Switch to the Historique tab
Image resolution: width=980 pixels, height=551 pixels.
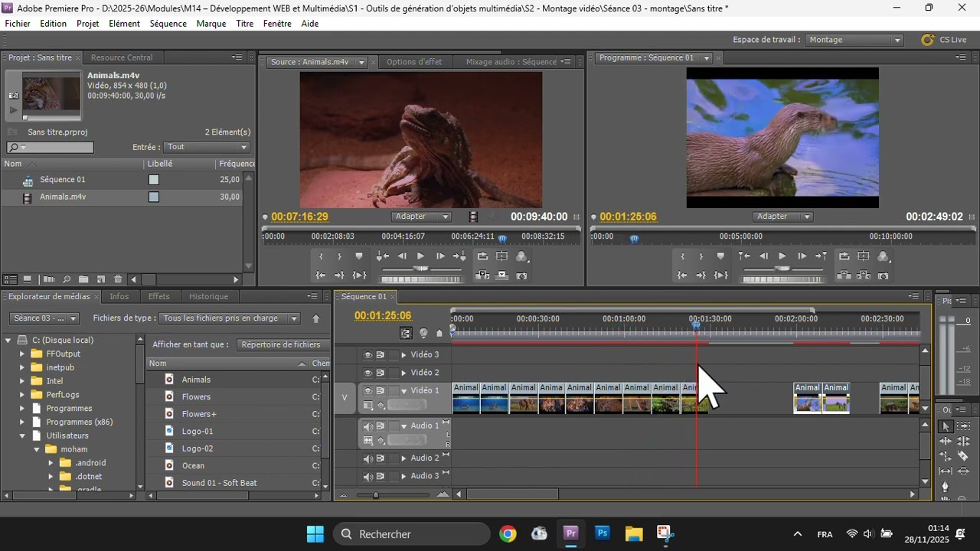(x=209, y=297)
